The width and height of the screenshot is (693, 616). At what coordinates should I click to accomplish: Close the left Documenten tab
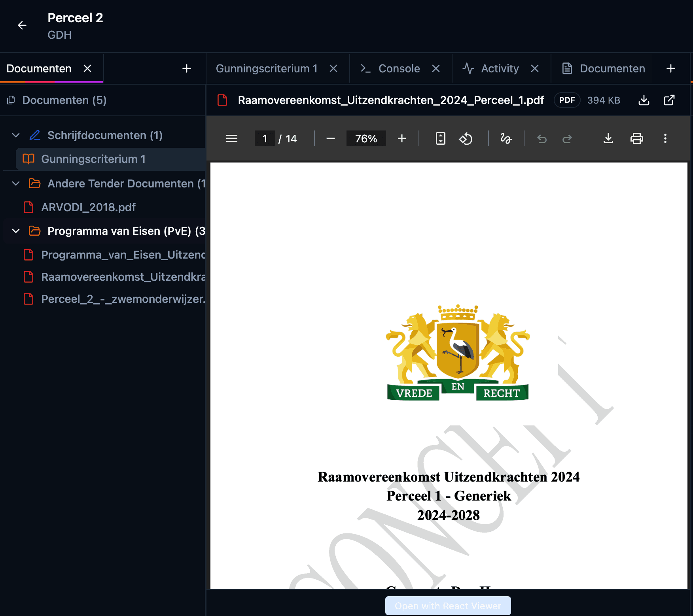(87, 68)
